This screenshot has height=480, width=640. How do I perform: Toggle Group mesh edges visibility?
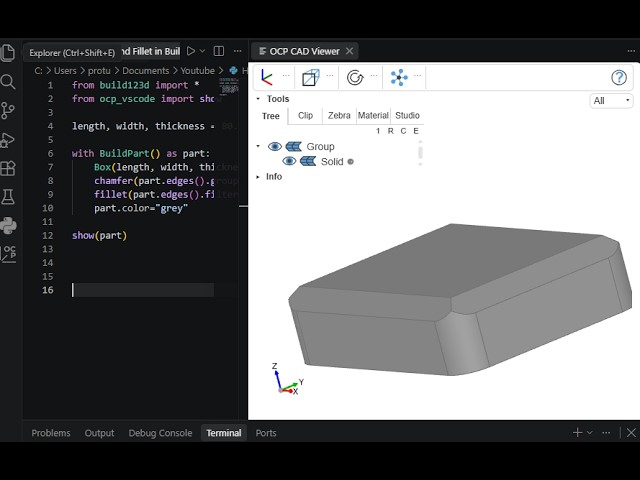293,147
